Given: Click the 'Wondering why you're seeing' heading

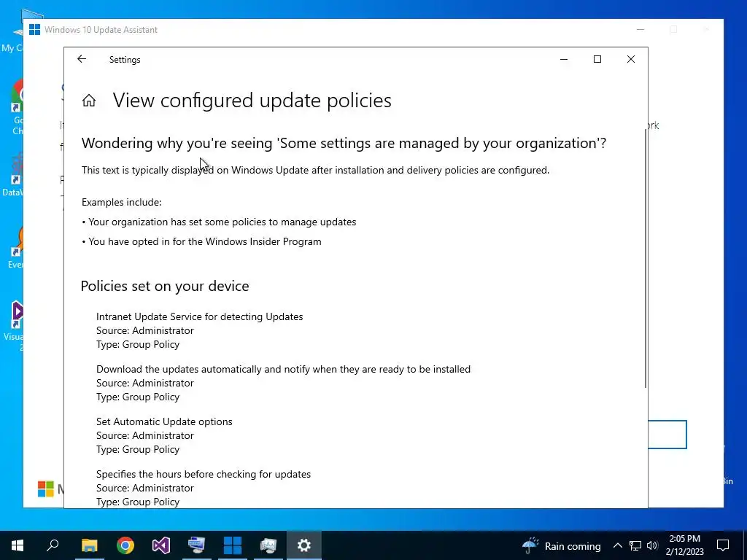Looking at the screenshot, I should 344,144.
